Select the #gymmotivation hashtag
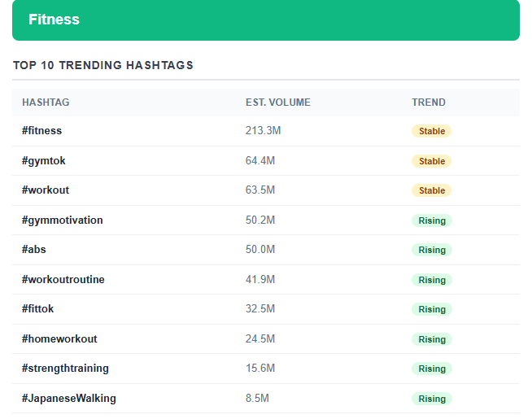Screen dimensions: 532x419 coord(63,220)
